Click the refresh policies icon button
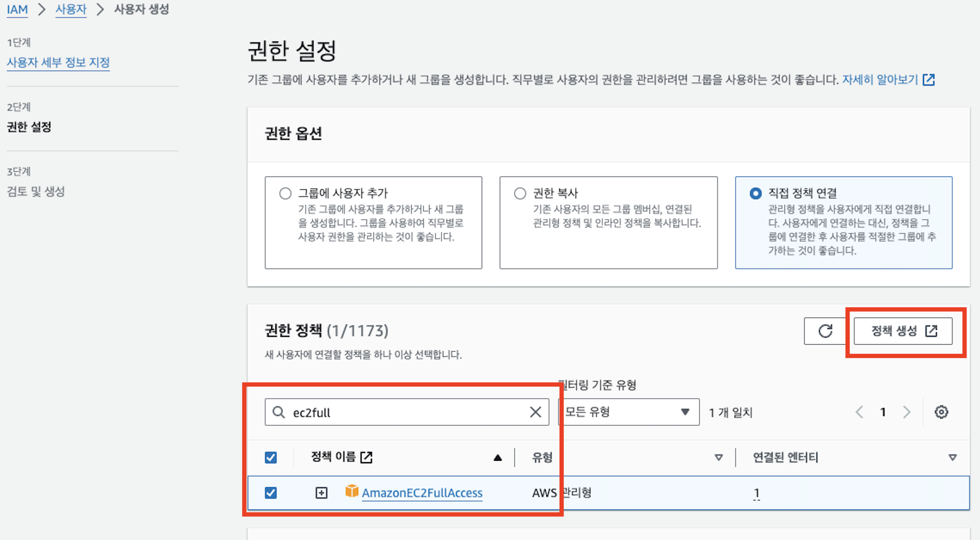 click(x=825, y=331)
